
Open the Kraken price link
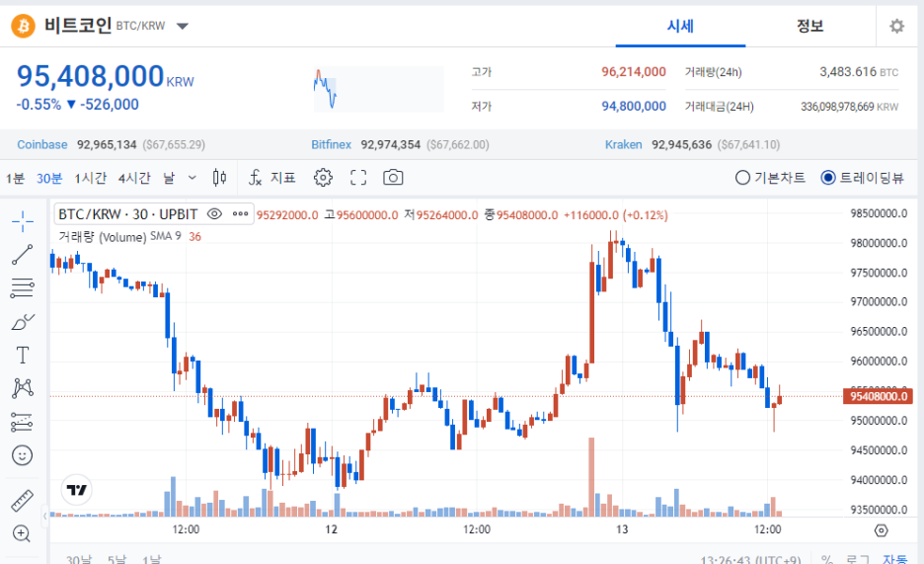coord(624,144)
